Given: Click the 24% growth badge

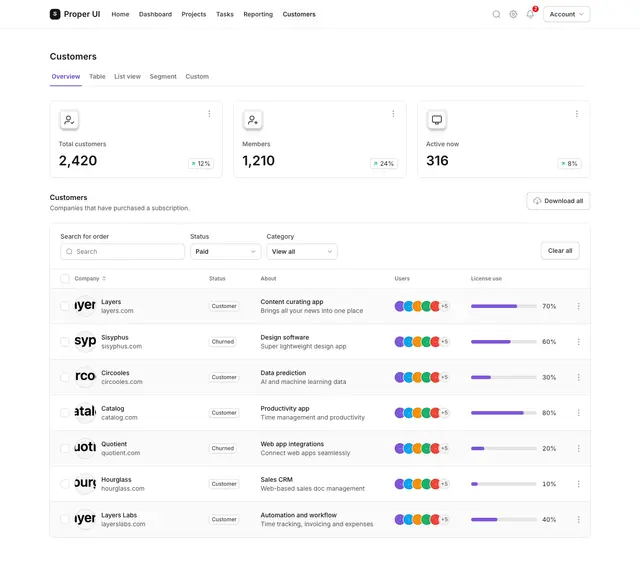Looking at the screenshot, I should (384, 164).
